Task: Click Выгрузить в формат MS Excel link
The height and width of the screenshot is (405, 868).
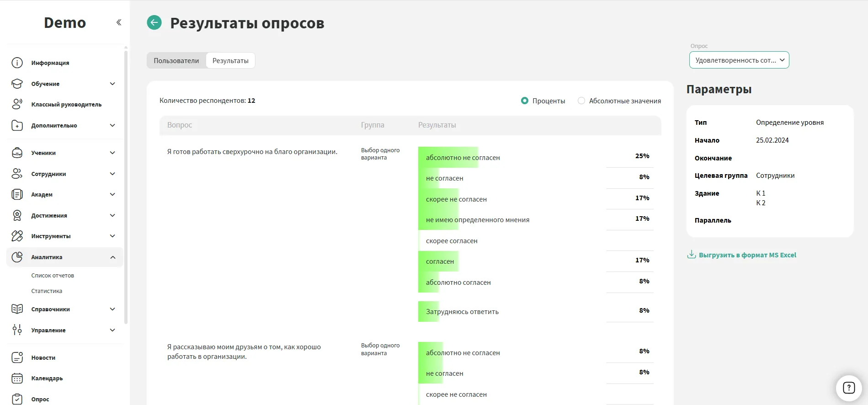Action: [x=747, y=255]
